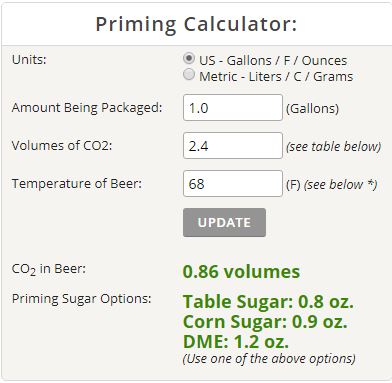Click the 'CO2 in Beer:' label

click(x=49, y=269)
